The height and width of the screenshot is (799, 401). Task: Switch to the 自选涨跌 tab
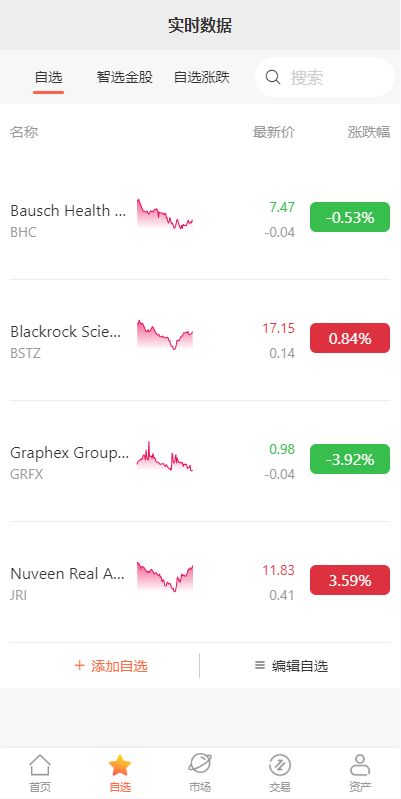pyautogui.click(x=202, y=77)
